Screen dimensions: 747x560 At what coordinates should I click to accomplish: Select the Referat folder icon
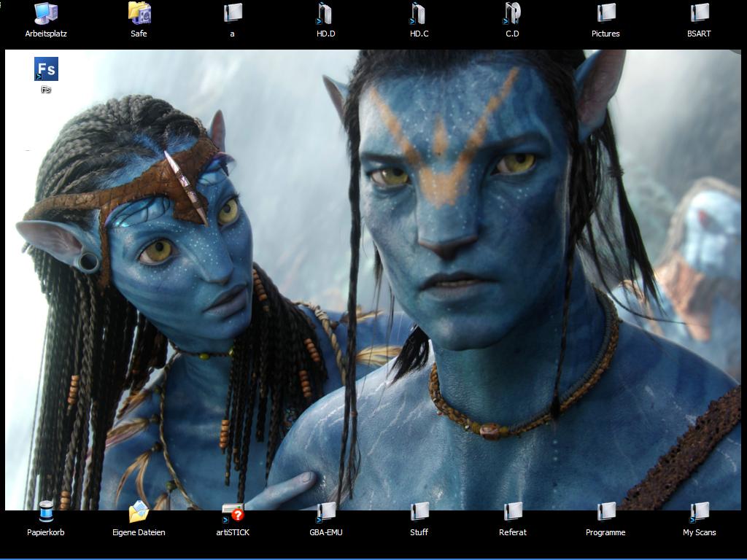click(x=512, y=513)
